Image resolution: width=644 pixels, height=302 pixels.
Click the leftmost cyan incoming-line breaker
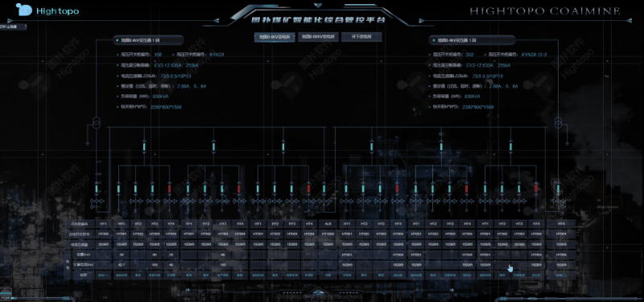pyautogui.click(x=97, y=188)
